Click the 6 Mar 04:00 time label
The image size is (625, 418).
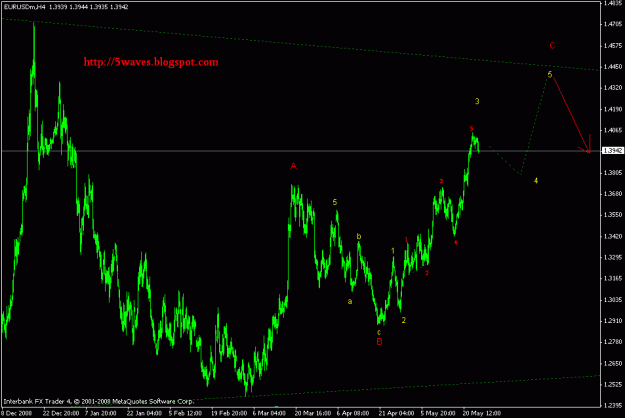point(269,413)
